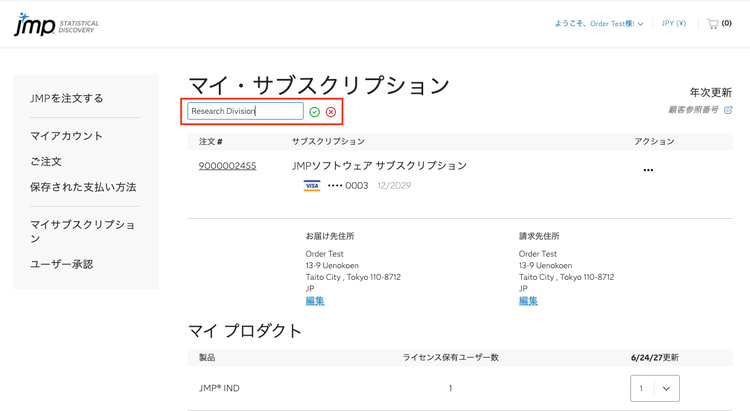Click 編集 under 請求先住所
Viewport: 750px width, 411px height.
tap(528, 301)
